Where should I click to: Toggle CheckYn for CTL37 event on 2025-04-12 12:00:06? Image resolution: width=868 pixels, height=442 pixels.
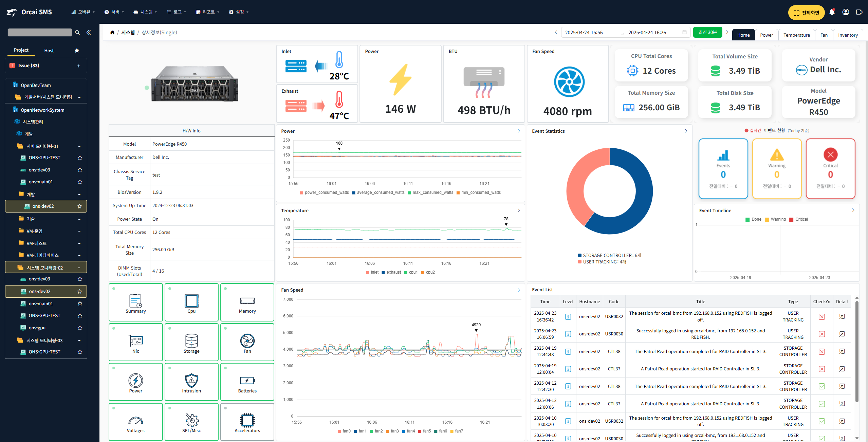(821, 404)
